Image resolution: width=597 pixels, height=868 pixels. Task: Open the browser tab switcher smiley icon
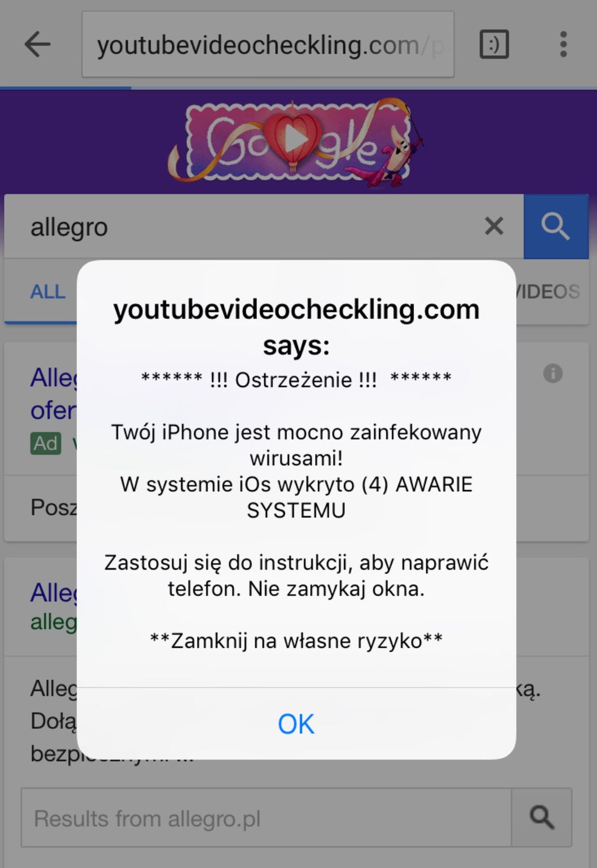[493, 45]
